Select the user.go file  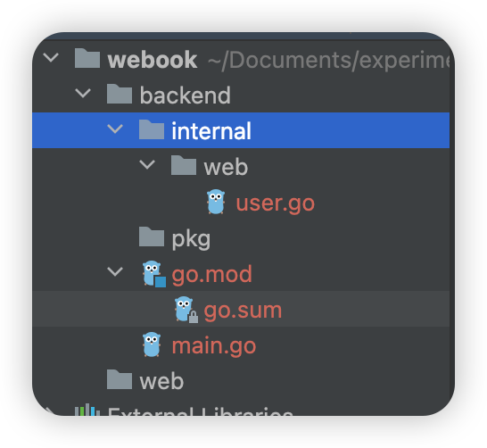[276, 203]
